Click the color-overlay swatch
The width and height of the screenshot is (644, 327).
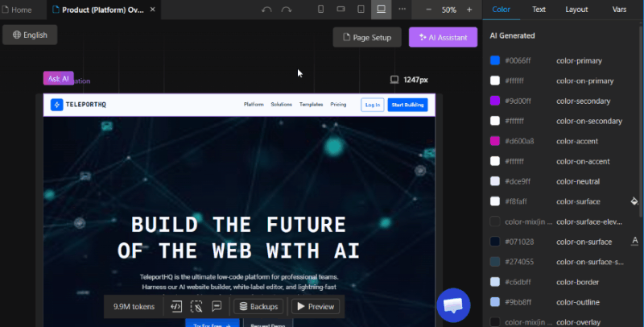pyautogui.click(x=495, y=322)
